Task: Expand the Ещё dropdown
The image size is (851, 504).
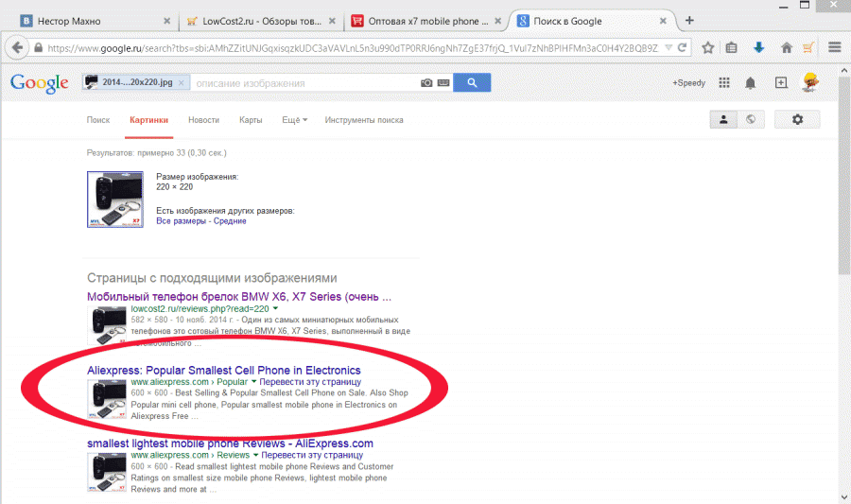Action: click(x=294, y=120)
